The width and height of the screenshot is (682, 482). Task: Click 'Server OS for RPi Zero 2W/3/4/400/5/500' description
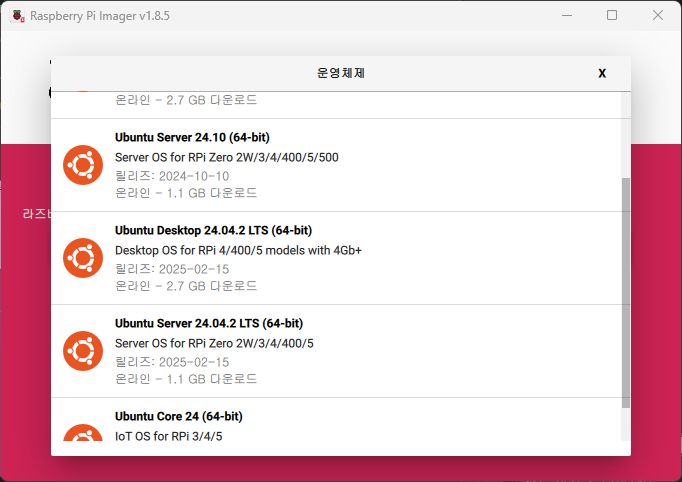227,157
